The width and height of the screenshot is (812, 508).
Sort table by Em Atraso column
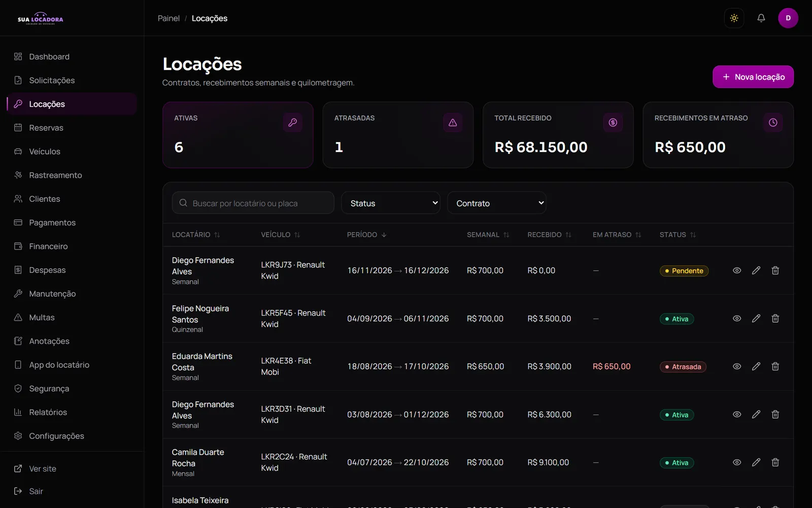617,235
